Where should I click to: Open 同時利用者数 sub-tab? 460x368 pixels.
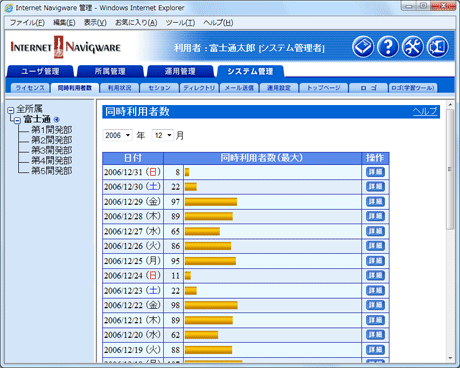pos(75,88)
